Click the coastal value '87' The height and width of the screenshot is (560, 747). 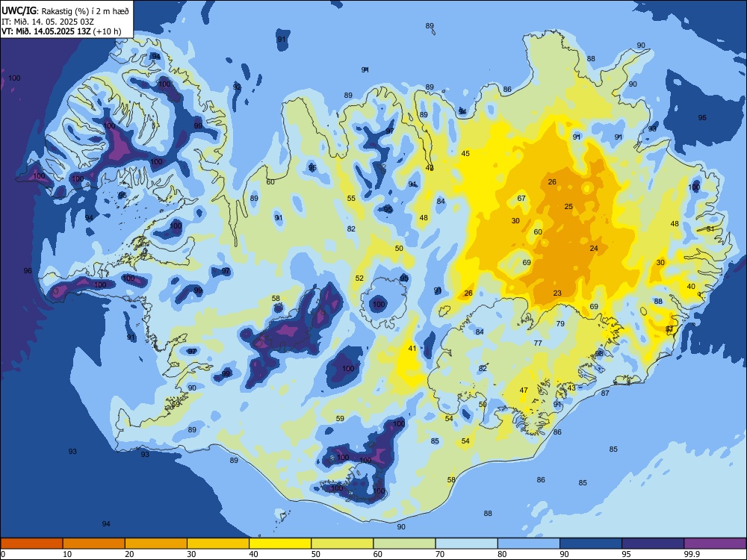point(605,393)
